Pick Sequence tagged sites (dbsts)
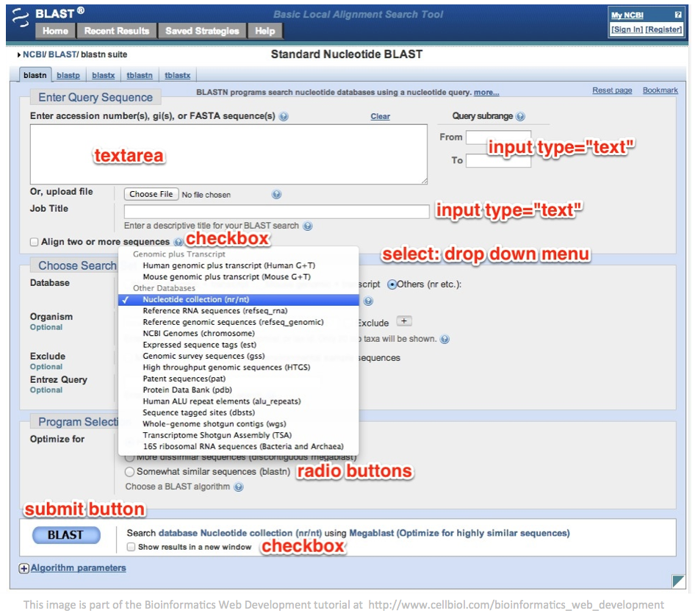Screen dimensions: 695x616 click(239, 413)
